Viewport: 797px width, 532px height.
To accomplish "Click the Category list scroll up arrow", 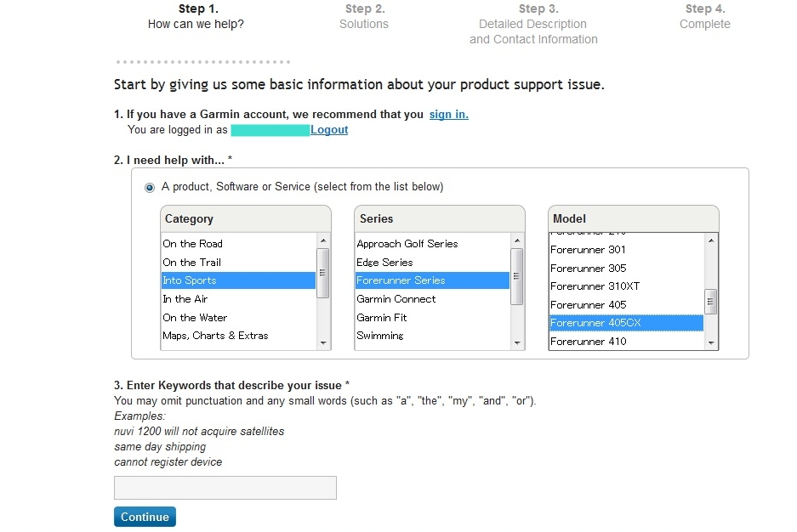I will 323,241.
